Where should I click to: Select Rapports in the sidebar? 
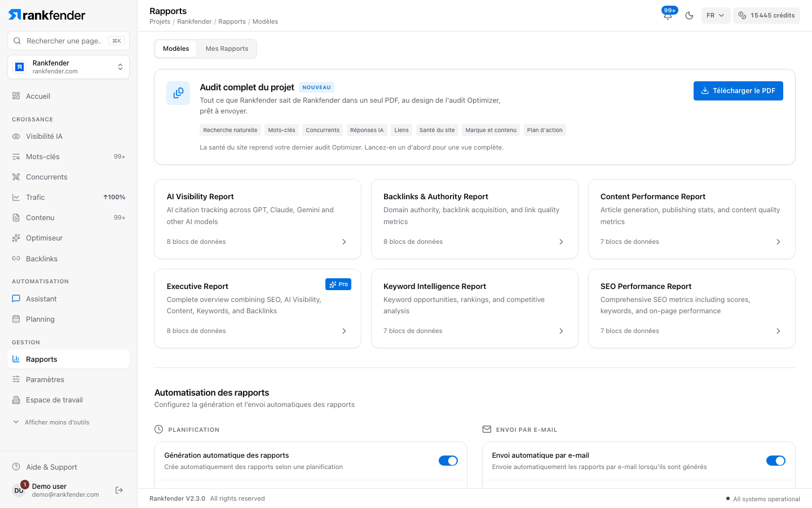tap(68, 359)
